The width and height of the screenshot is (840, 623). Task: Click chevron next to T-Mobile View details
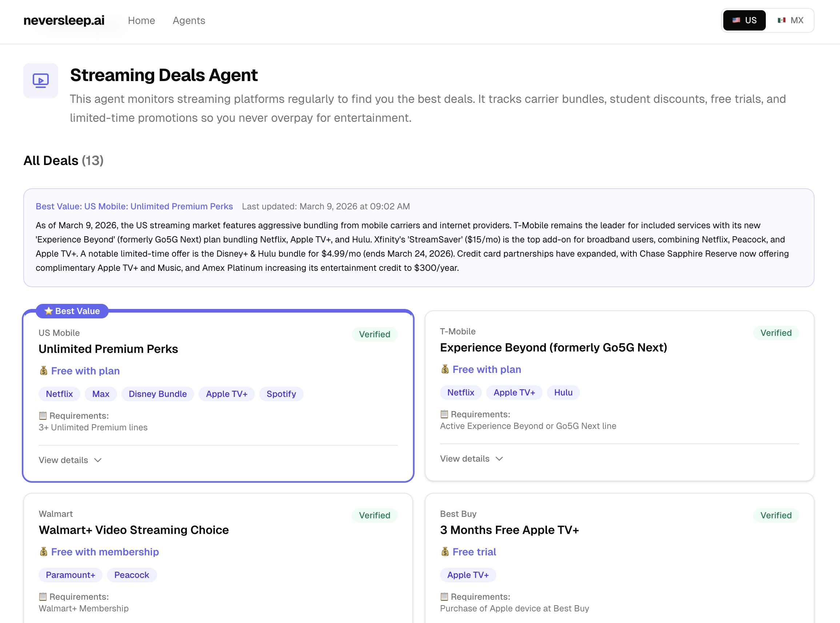click(x=499, y=459)
